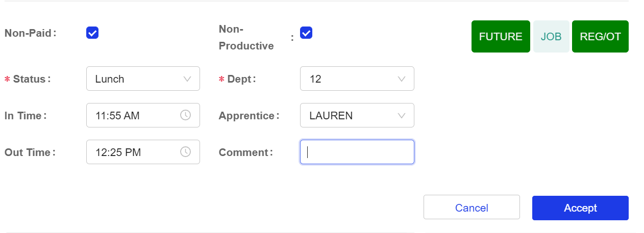Open the Apprentice dropdown showing LAUREN
644x233 pixels.
coord(352,116)
